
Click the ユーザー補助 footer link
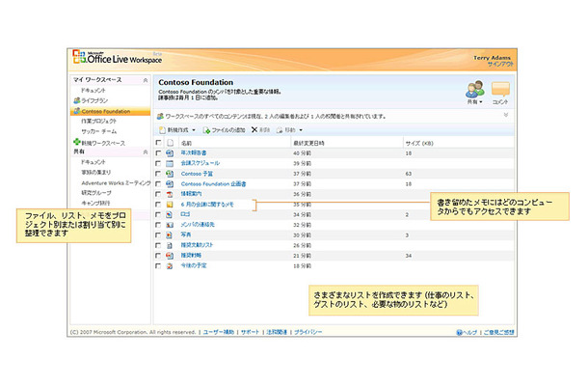pos(219,332)
